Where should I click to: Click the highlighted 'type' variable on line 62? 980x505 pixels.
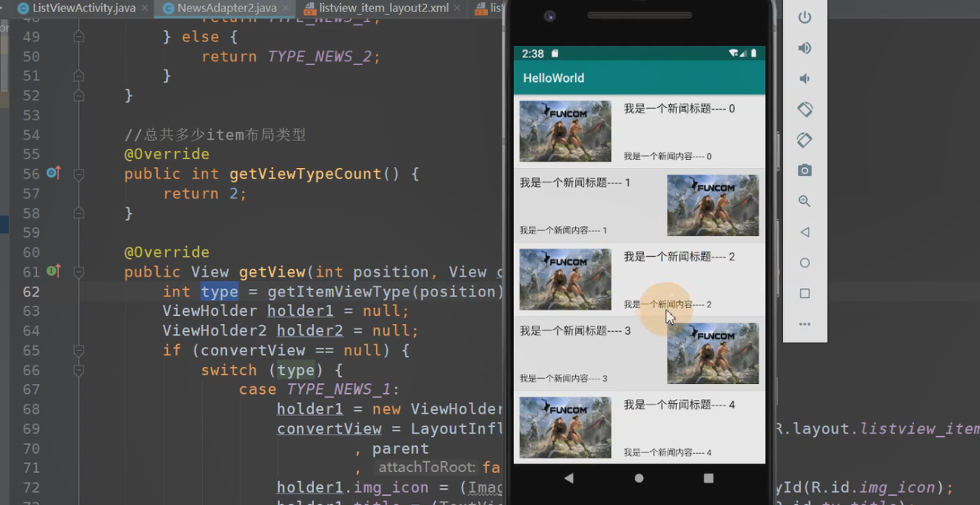(x=220, y=292)
